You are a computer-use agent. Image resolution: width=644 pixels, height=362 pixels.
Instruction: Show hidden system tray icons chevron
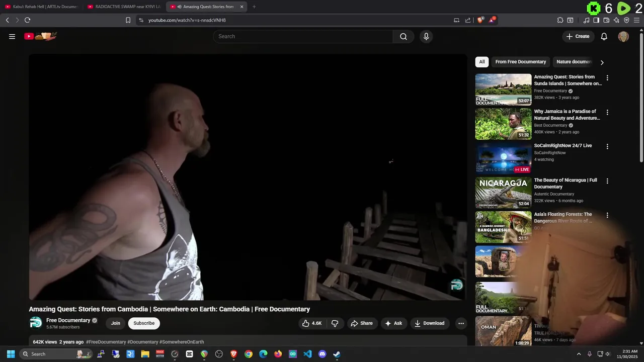(579, 354)
